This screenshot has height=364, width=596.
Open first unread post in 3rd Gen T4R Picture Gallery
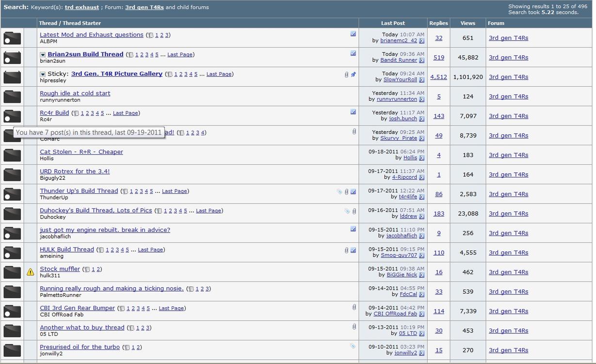pos(43,74)
